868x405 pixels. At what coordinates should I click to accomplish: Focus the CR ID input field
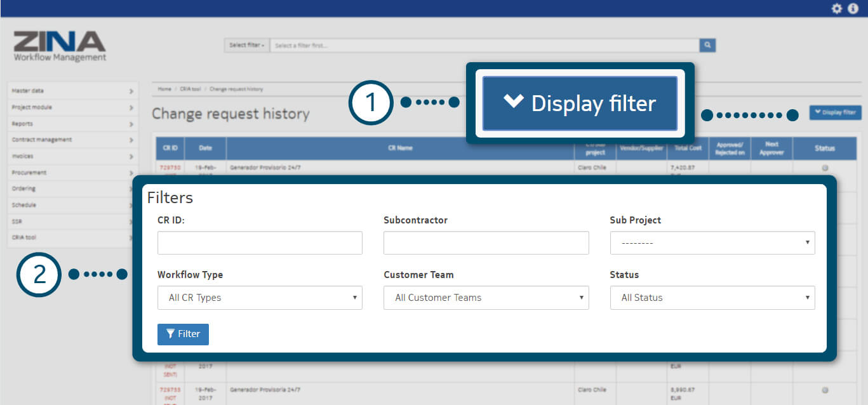259,242
